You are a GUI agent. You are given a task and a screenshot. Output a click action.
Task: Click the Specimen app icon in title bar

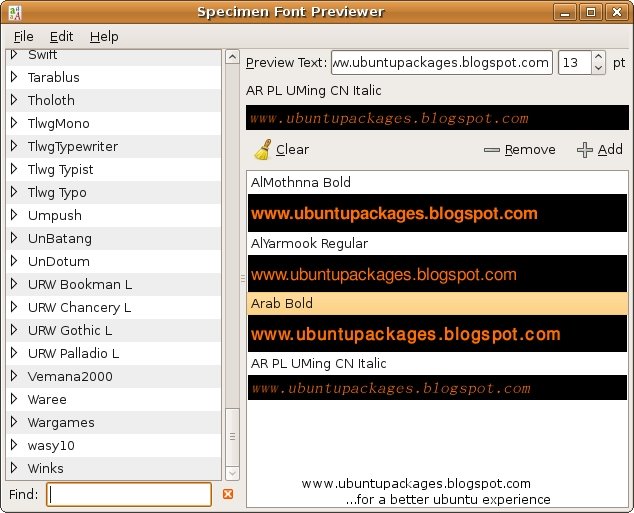tap(15, 12)
